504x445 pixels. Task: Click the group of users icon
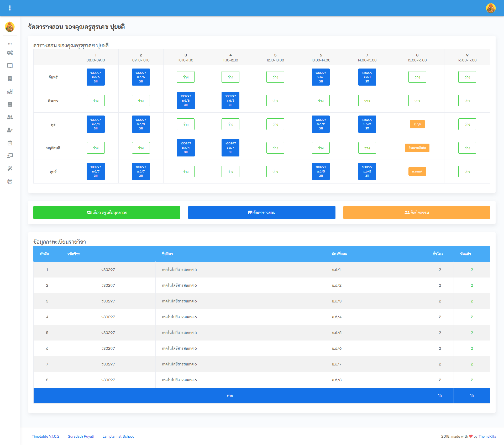[x=10, y=117]
